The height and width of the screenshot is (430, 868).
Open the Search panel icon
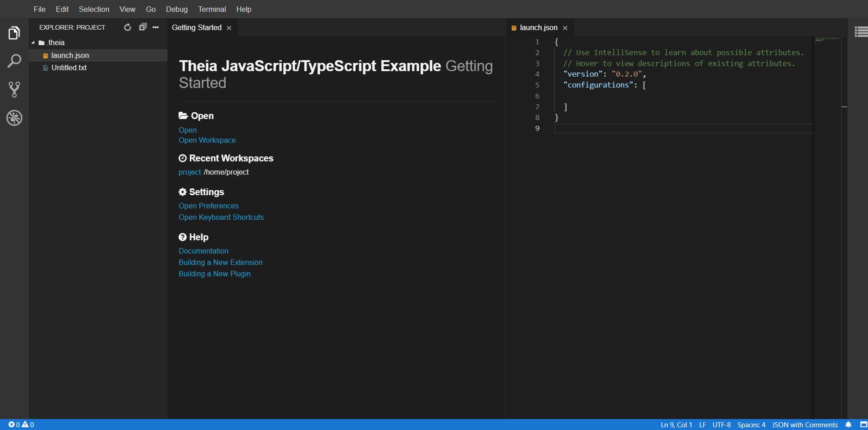(14, 61)
